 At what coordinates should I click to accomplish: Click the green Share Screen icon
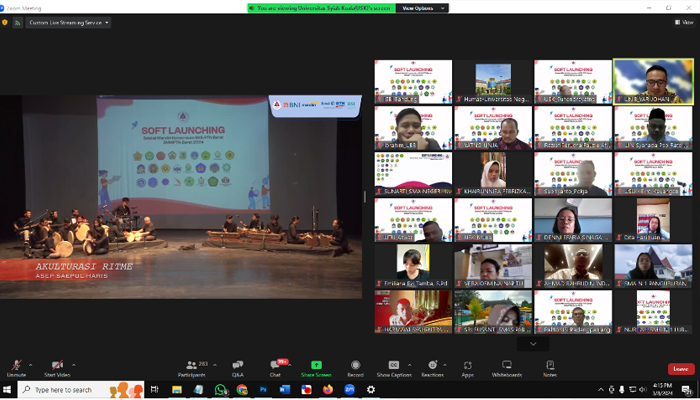point(316,366)
